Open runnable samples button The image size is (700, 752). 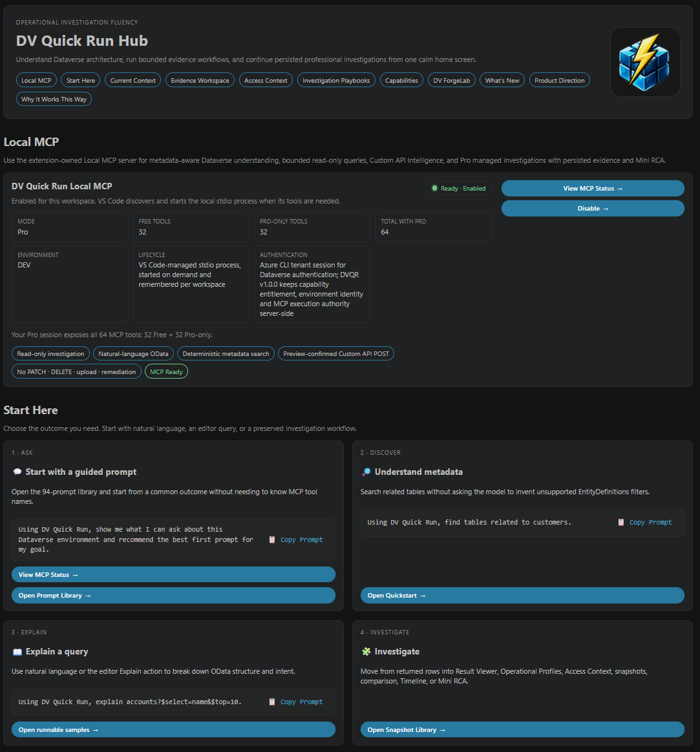click(x=173, y=730)
